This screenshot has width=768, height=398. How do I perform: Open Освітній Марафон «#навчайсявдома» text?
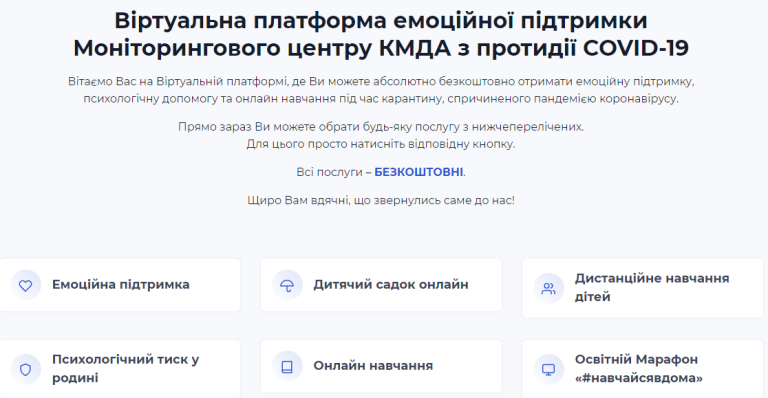(x=639, y=369)
